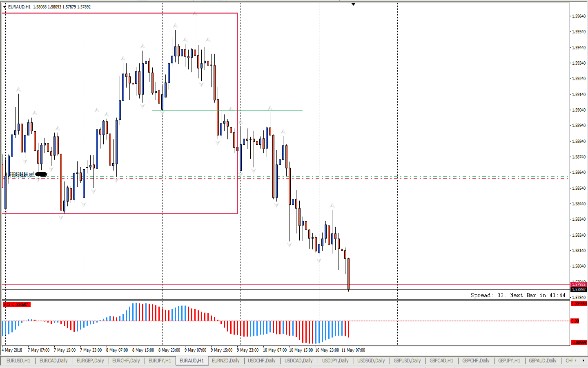This screenshot has width=588, height=368.
Task: Click the red sell order label on chart
Action: (x=27, y=175)
